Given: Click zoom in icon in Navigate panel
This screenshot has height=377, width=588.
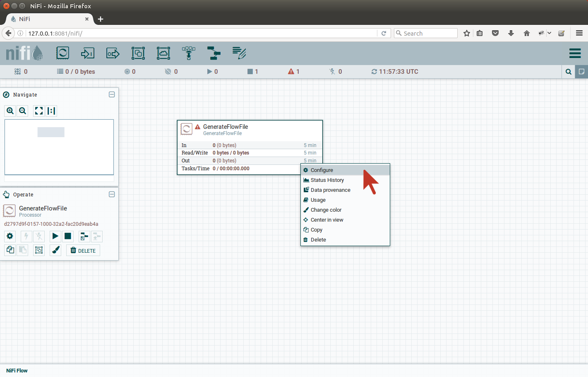Looking at the screenshot, I should pos(10,111).
